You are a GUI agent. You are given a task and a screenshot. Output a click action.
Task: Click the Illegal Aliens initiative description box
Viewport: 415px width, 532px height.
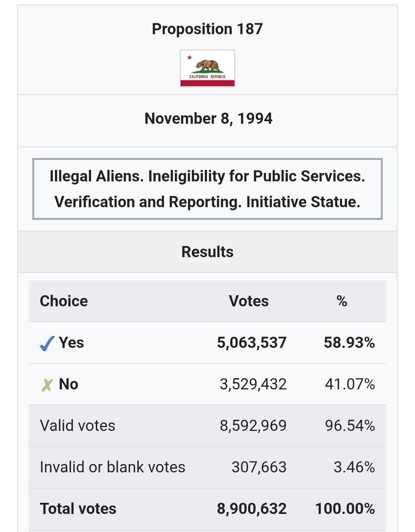click(207, 189)
